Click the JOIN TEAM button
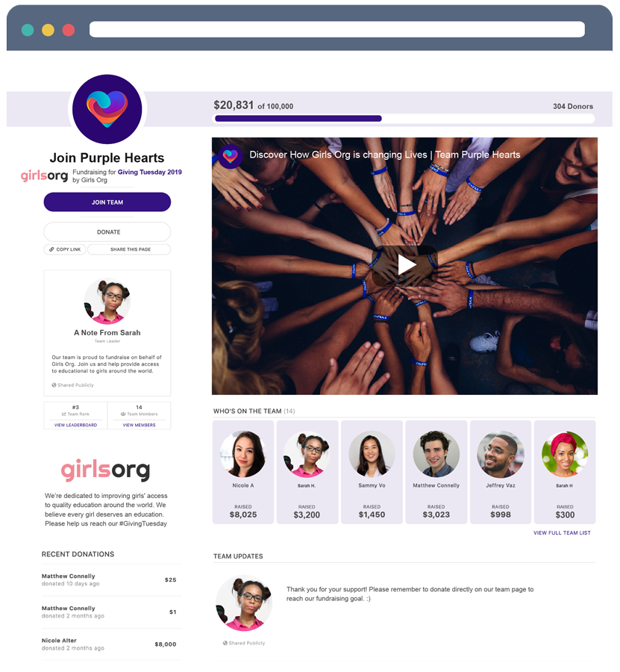 point(107,202)
